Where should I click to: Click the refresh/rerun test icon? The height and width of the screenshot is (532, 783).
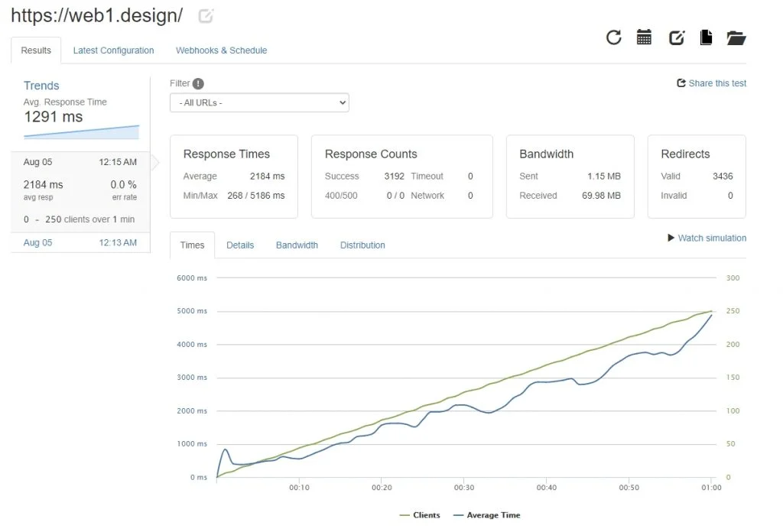pyautogui.click(x=613, y=37)
